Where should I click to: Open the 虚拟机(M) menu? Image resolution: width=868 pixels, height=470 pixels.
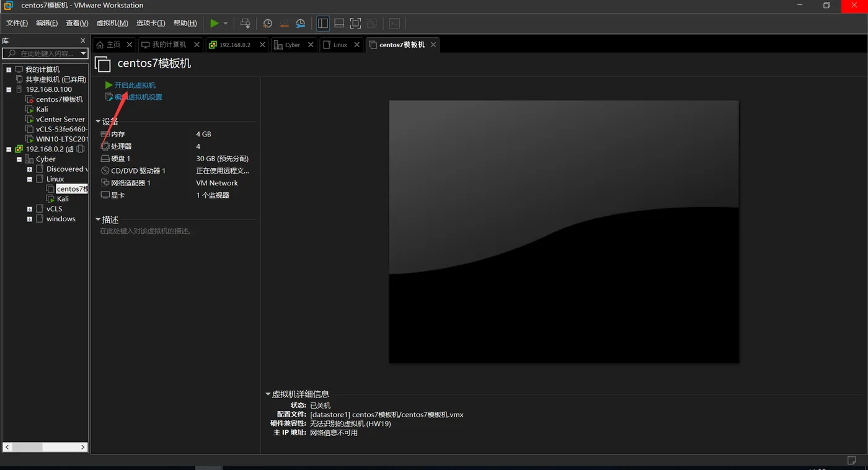point(112,24)
